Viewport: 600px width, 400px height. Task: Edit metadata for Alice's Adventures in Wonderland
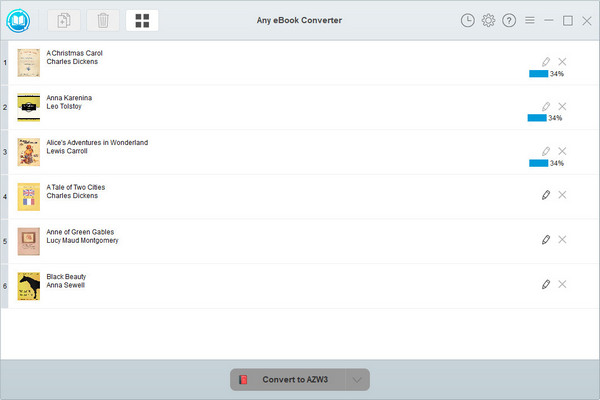[x=546, y=151]
